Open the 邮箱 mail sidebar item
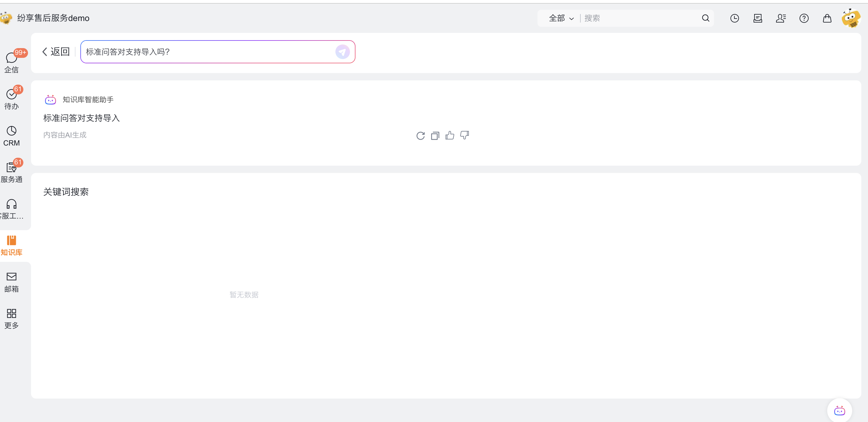This screenshot has height=422, width=868. pos(12,282)
